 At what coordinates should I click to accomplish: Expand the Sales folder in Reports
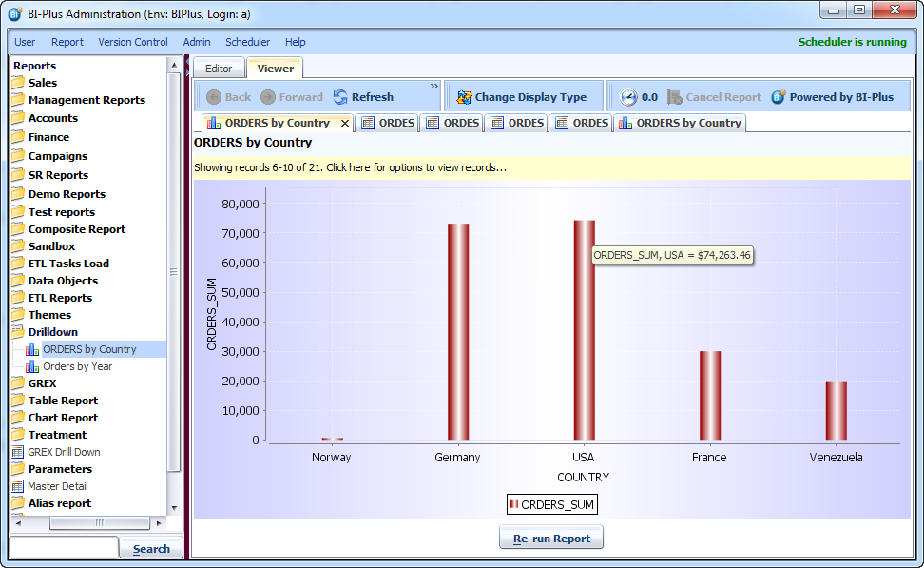(18, 83)
